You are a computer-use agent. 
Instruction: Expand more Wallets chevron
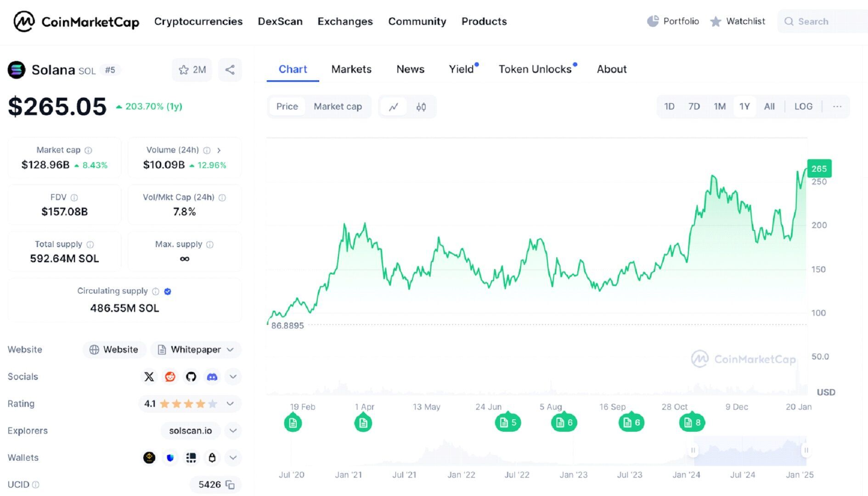(x=233, y=457)
